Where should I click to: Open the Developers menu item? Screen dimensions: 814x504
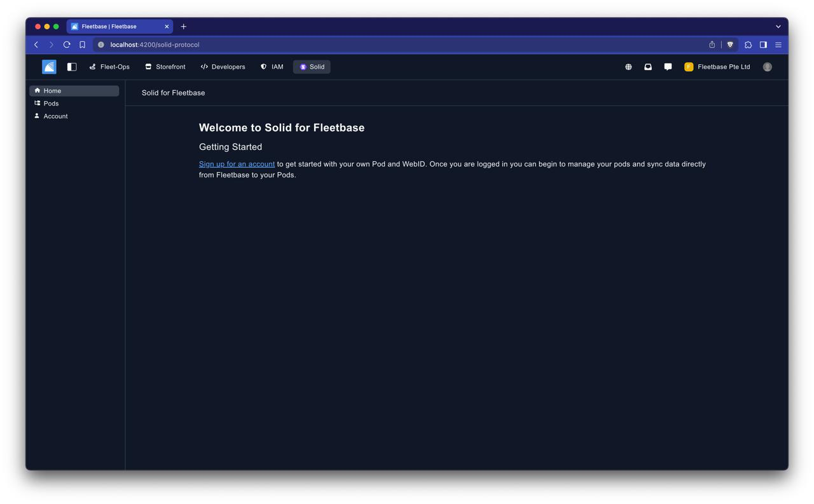tap(223, 67)
